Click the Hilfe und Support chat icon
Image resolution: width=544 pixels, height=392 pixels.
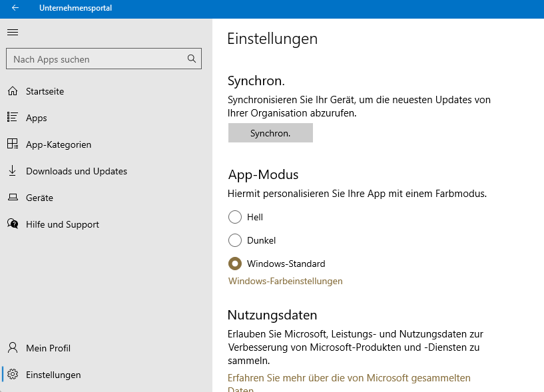pyautogui.click(x=12, y=224)
